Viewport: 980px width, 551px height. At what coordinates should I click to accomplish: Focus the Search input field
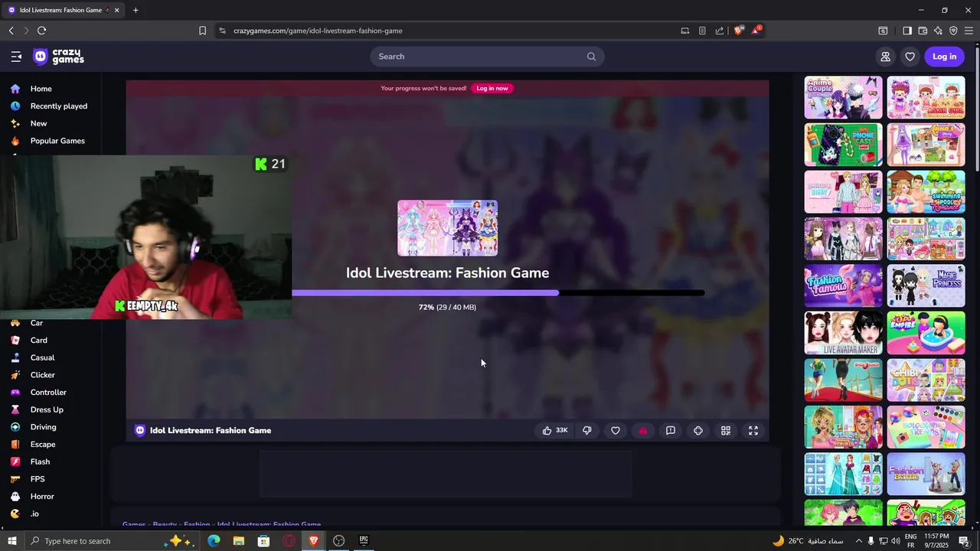tap(487, 57)
